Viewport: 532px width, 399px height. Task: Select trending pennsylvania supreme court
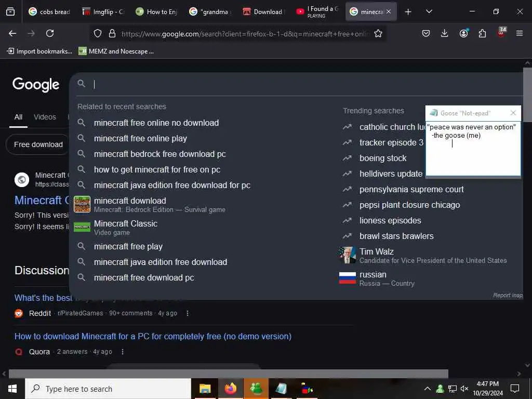pos(411,189)
